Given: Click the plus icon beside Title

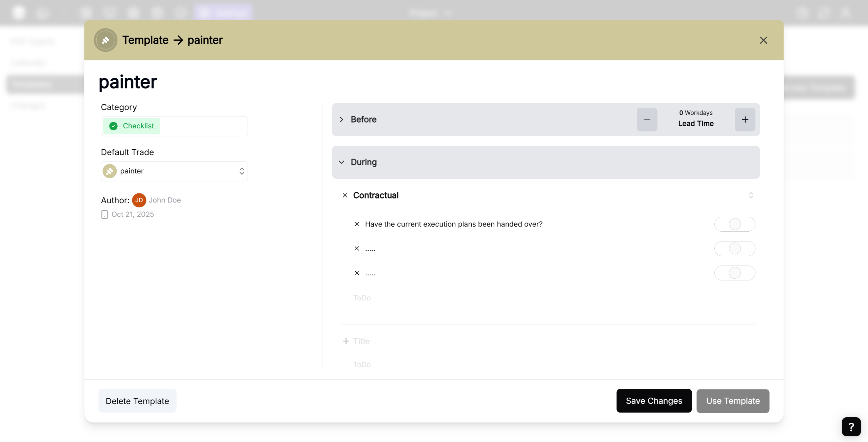Looking at the screenshot, I should point(346,341).
